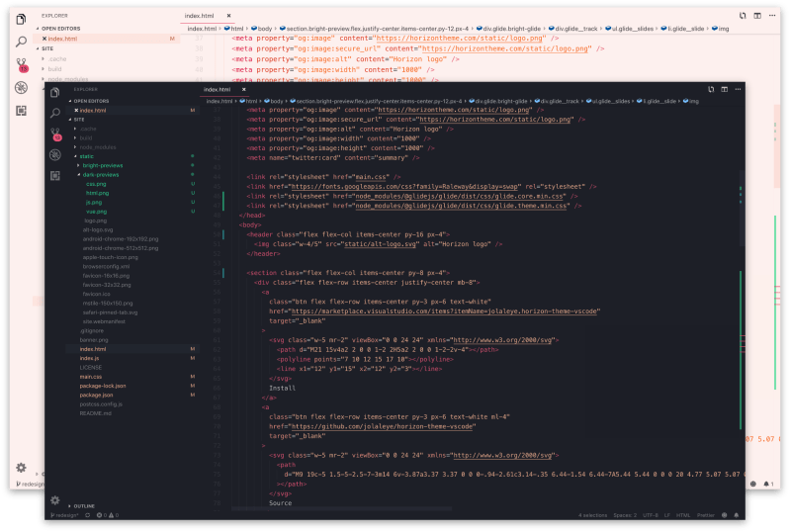Expand node_modules folder in dark window
This screenshot has height=532, width=790.
click(95, 147)
